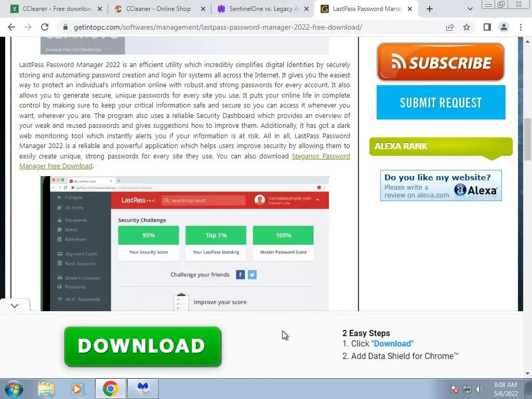Collapse the bottom ad with chevron

(15, 305)
